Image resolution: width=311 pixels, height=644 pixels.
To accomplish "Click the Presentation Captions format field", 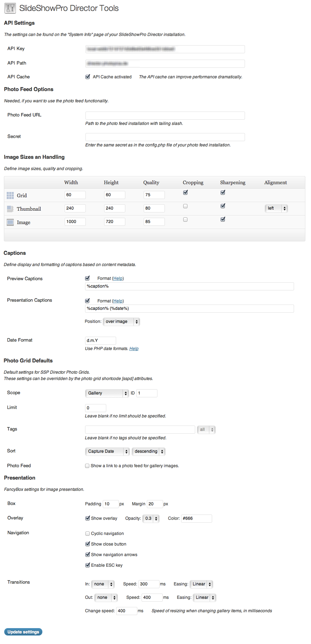I will pyautogui.click(x=190, y=308).
